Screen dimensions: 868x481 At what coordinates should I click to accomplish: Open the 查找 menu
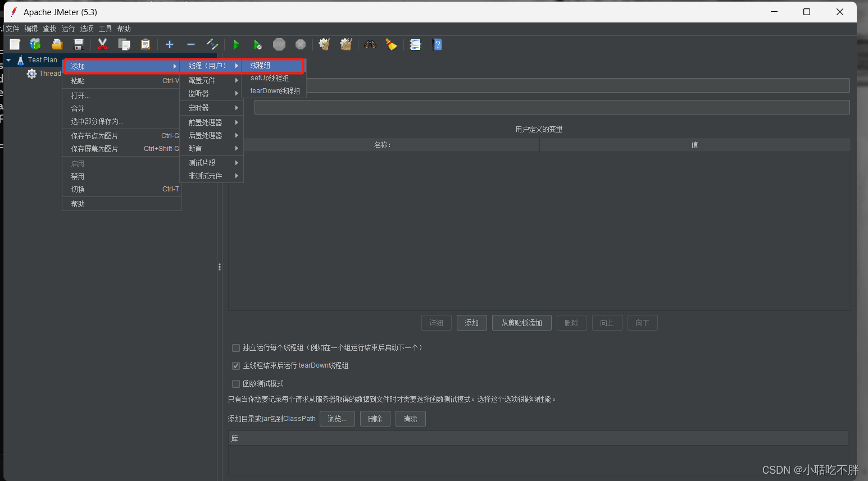49,29
